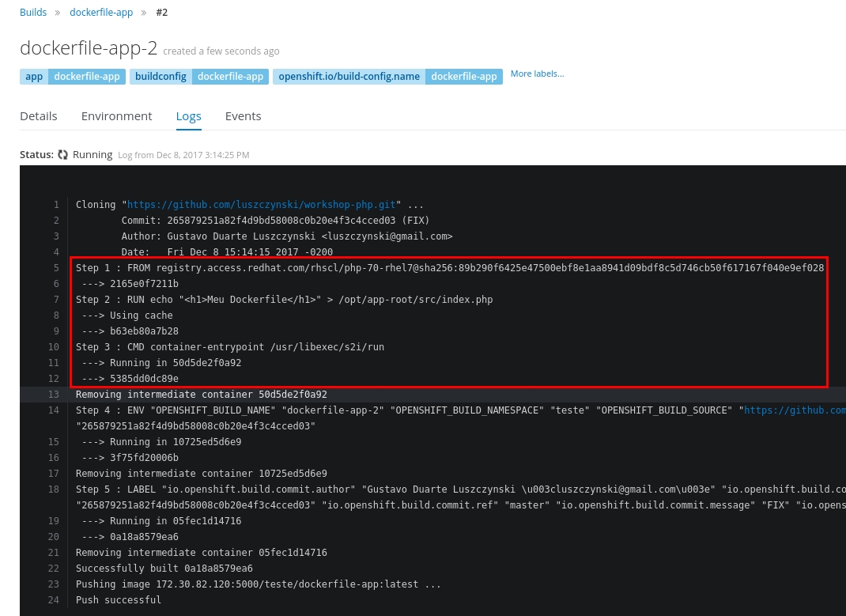Click the running status spinner icon

tap(63, 155)
